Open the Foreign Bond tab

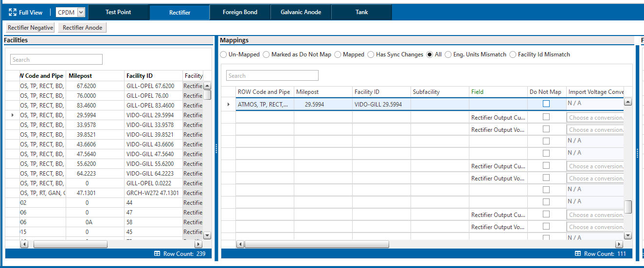click(x=240, y=12)
